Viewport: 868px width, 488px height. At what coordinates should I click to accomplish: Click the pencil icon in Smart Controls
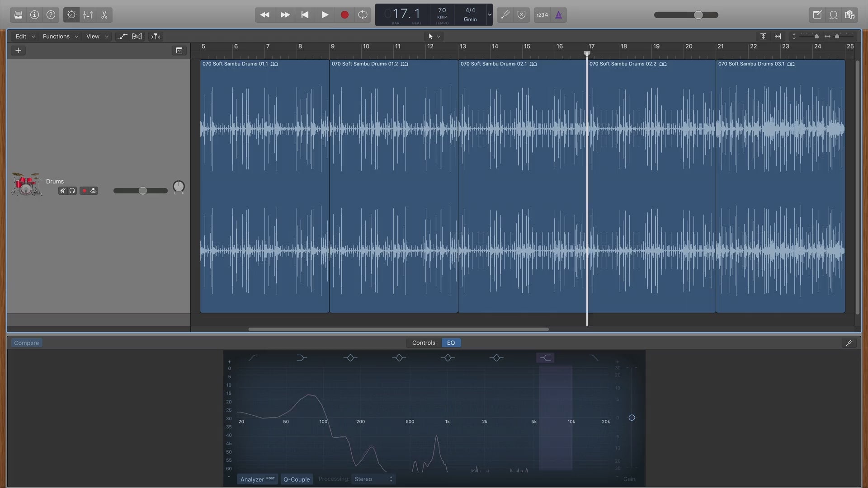click(849, 343)
